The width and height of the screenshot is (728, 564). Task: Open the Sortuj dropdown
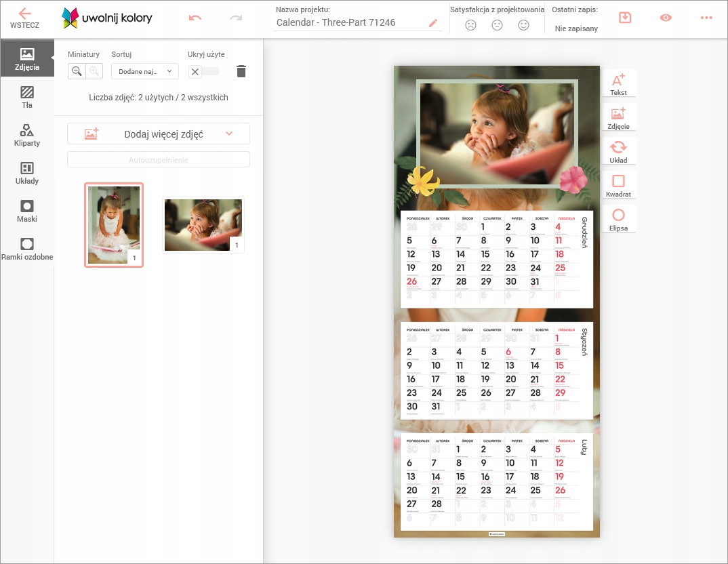click(144, 71)
